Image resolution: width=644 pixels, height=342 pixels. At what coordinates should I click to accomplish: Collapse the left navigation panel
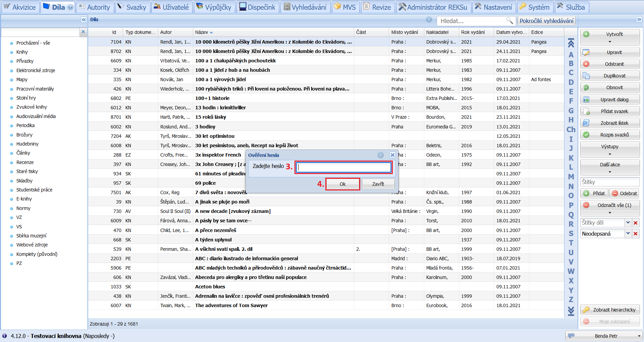[84, 20]
